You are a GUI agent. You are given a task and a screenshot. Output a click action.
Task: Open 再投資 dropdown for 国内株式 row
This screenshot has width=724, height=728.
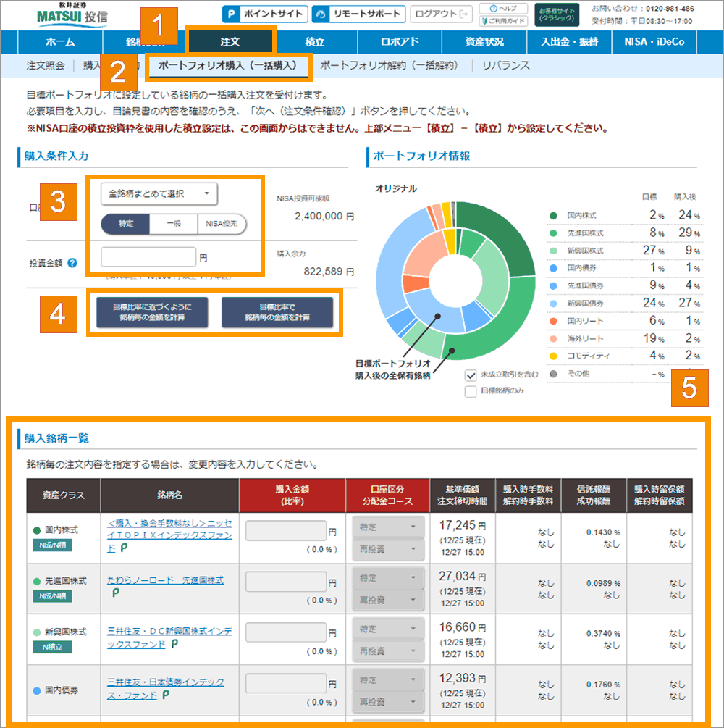(388, 549)
